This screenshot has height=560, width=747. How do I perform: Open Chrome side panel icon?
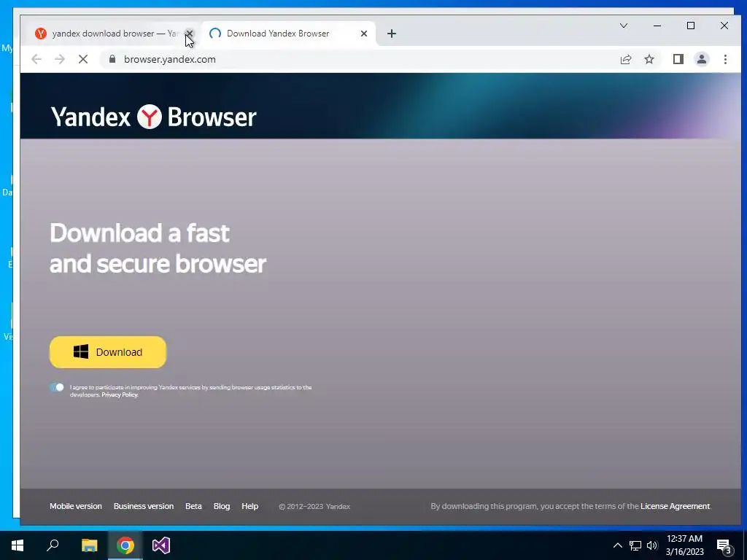point(678,60)
